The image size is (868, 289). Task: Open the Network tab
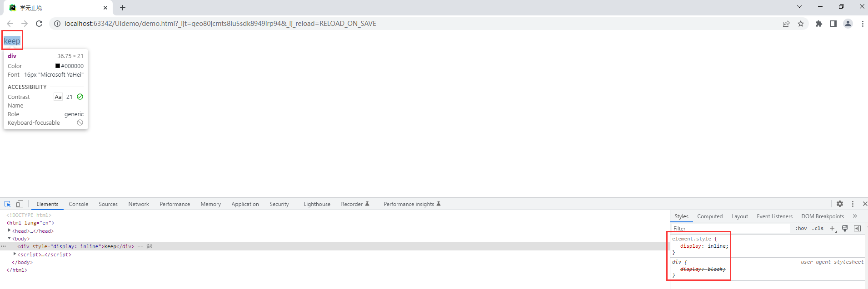click(139, 204)
